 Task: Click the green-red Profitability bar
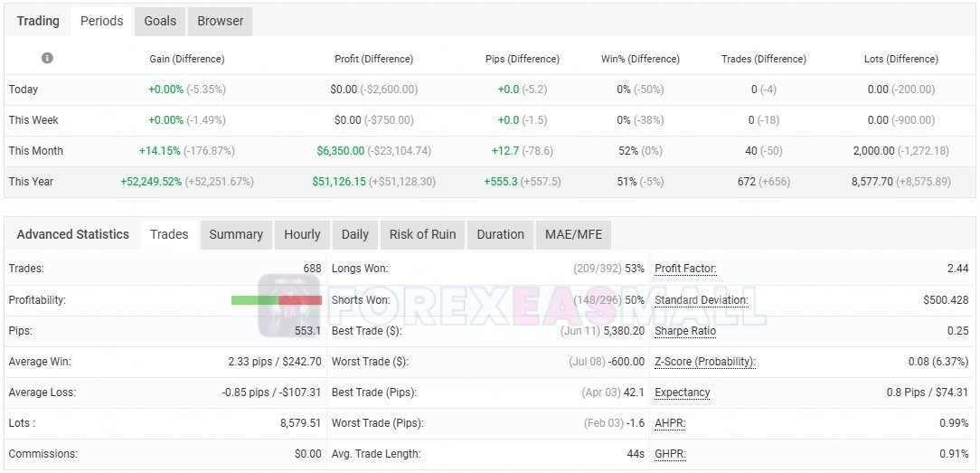coord(277,300)
